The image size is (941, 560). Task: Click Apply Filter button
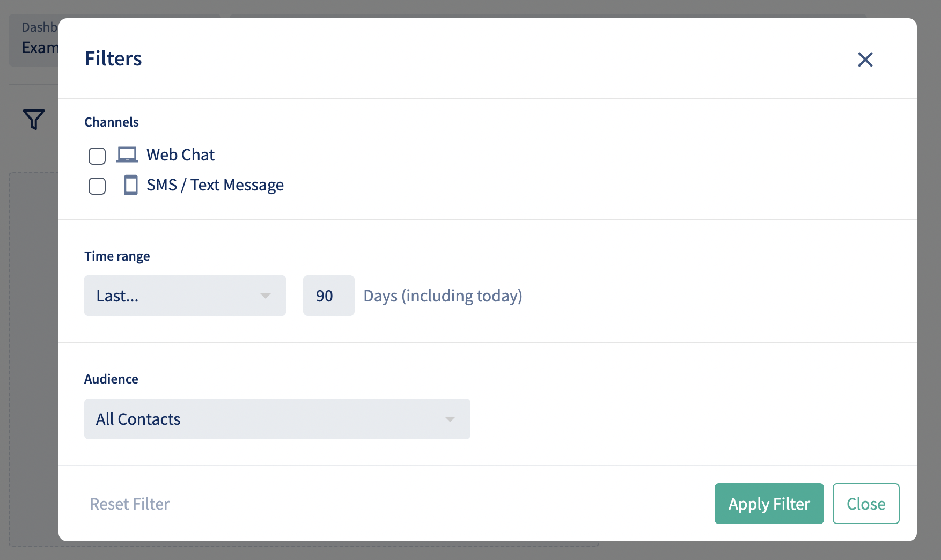pos(769,504)
